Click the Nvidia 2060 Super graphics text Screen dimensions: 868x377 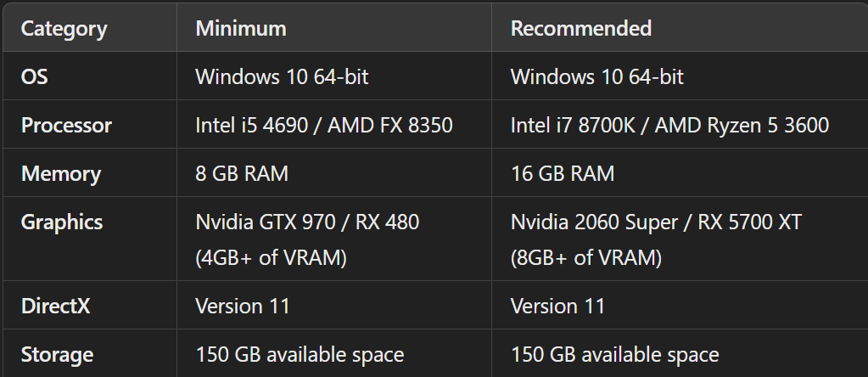(656, 222)
